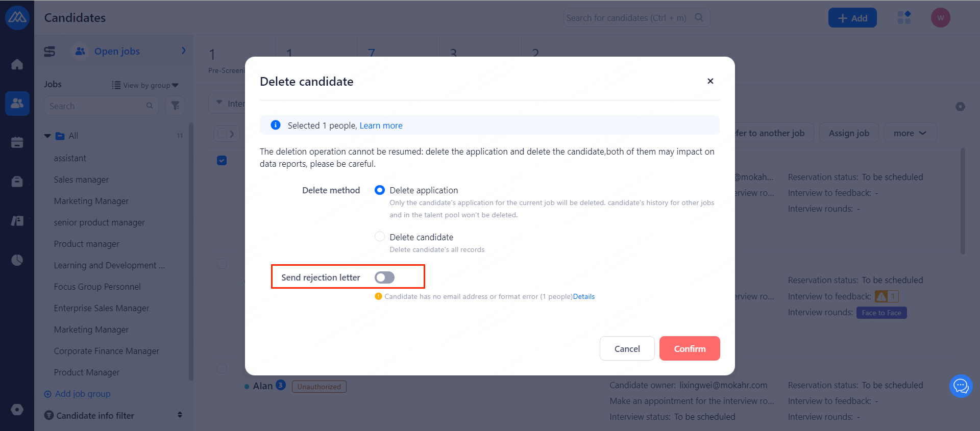Close the Delete candidate dialog

[x=710, y=81]
